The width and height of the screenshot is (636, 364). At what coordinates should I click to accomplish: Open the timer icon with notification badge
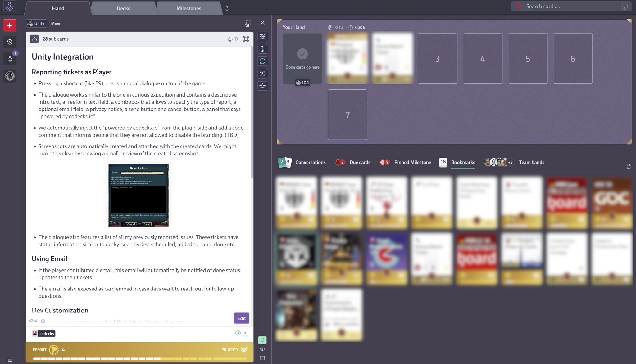pos(10,59)
